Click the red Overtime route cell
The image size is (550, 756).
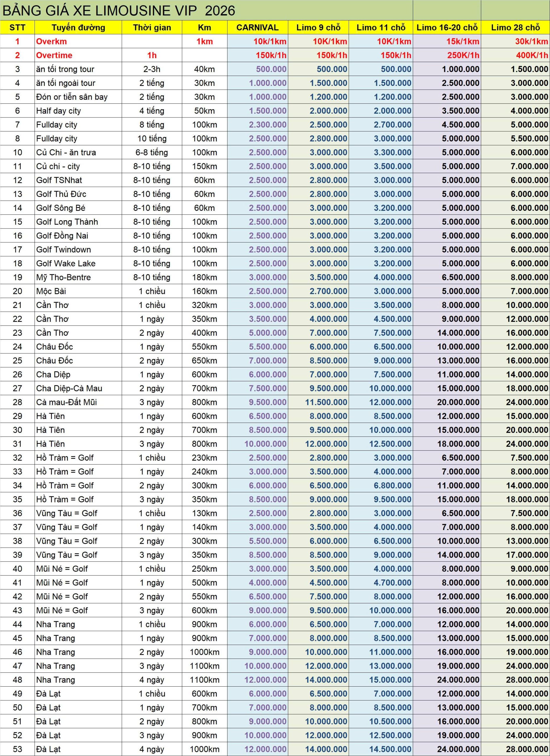pyautogui.click(x=54, y=55)
